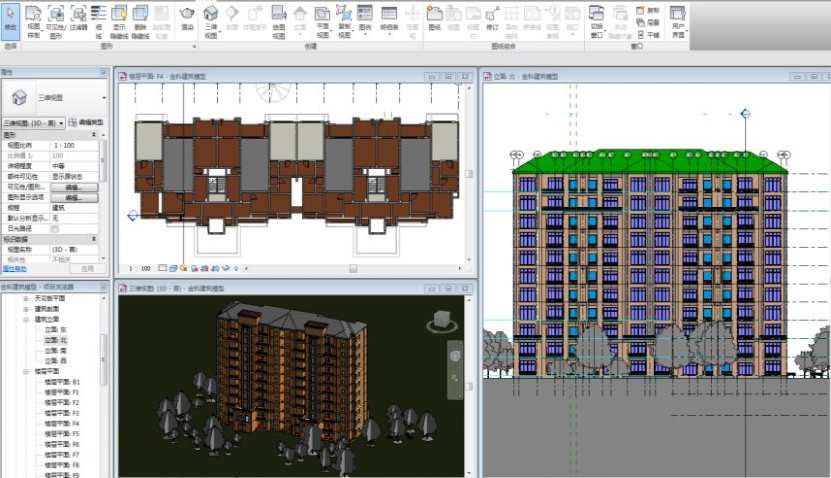
Task: Click Remove Hidden Lines (删除隐藏线) icon
Action: (x=140, y=22)
